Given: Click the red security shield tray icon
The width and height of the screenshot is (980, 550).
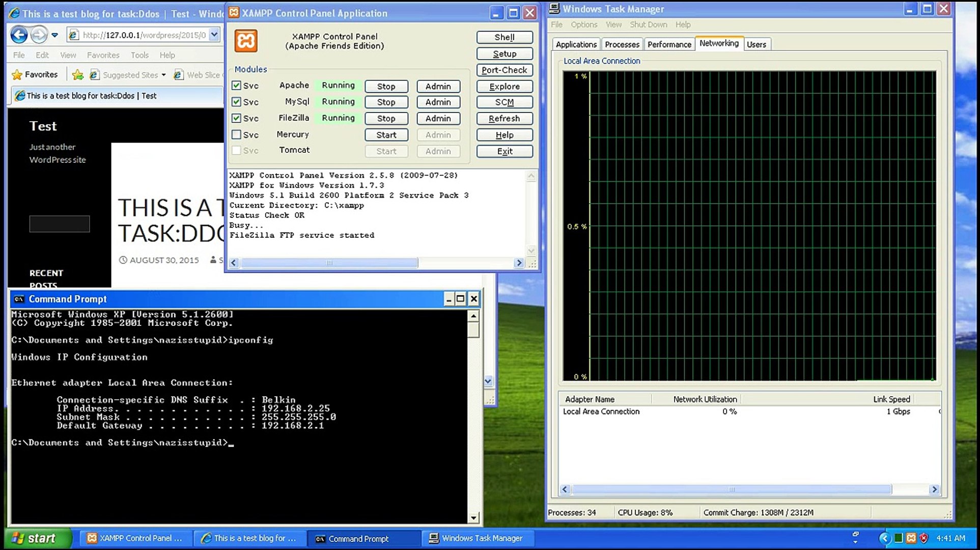Looking at the screenshot, I should 923,538.
